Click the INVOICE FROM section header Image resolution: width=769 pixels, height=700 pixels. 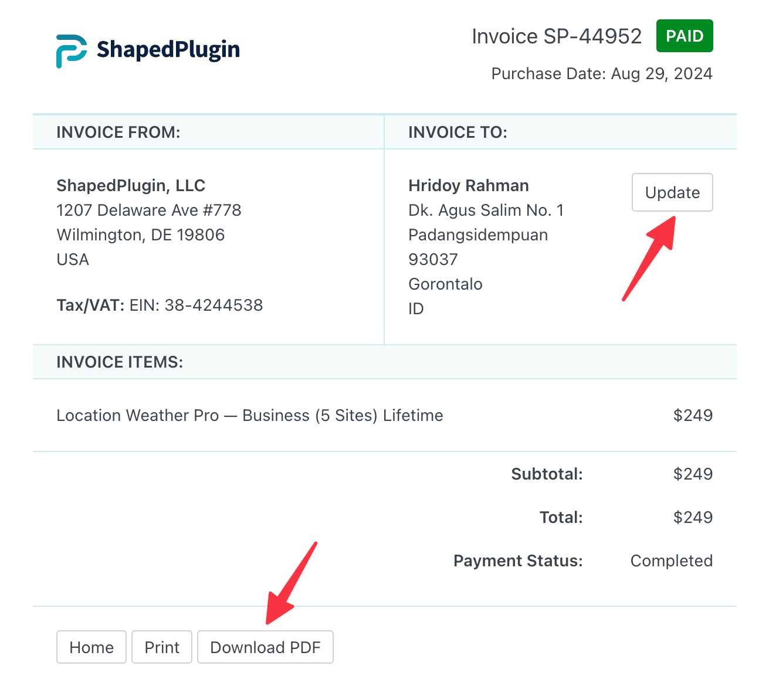[x=118, y=132]
